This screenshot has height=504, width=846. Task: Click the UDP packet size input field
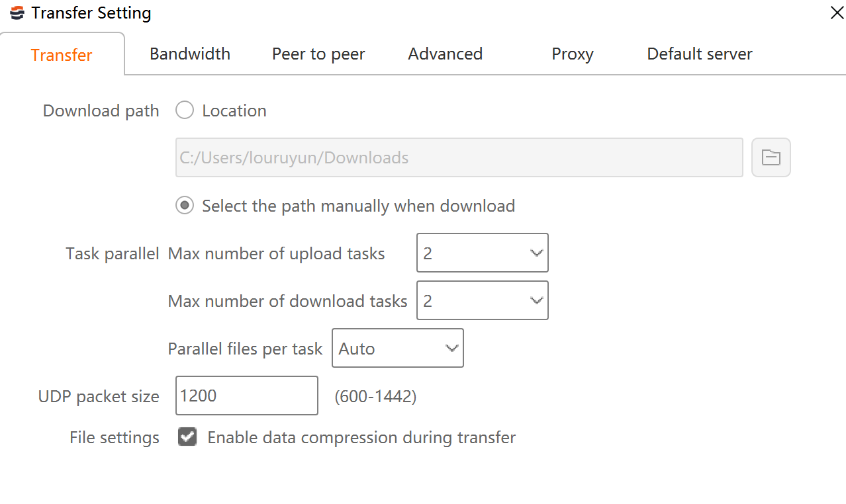(247, 396)
